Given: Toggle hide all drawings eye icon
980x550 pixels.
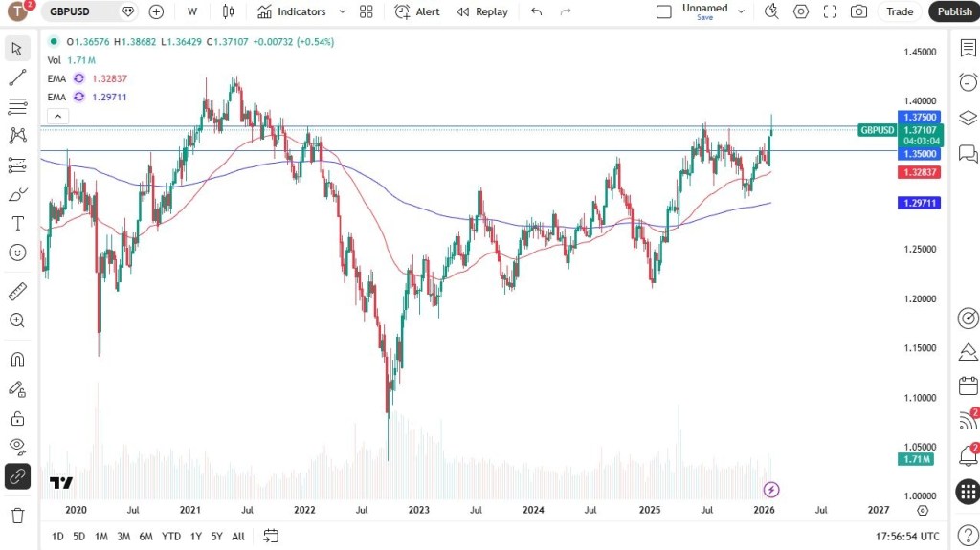Looking at the screenshot, I should click(17, 446).
